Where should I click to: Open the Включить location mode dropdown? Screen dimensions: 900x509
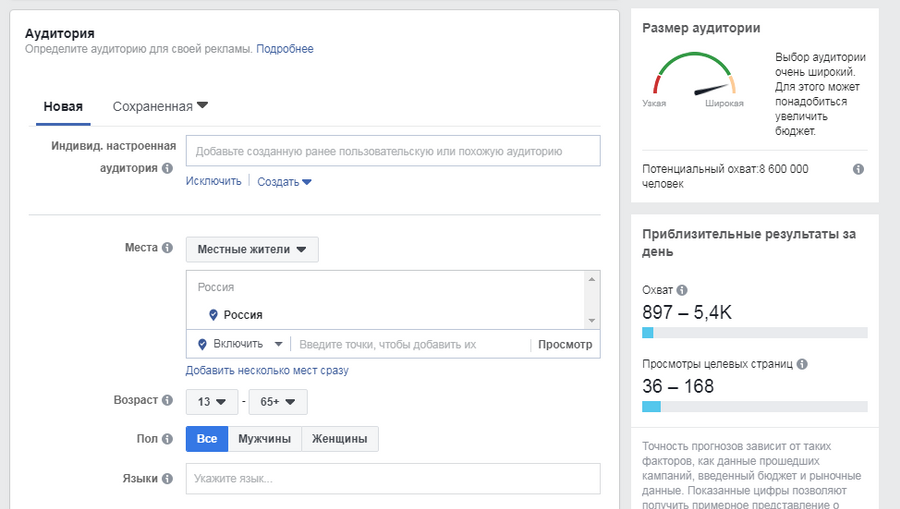[248, 344]
